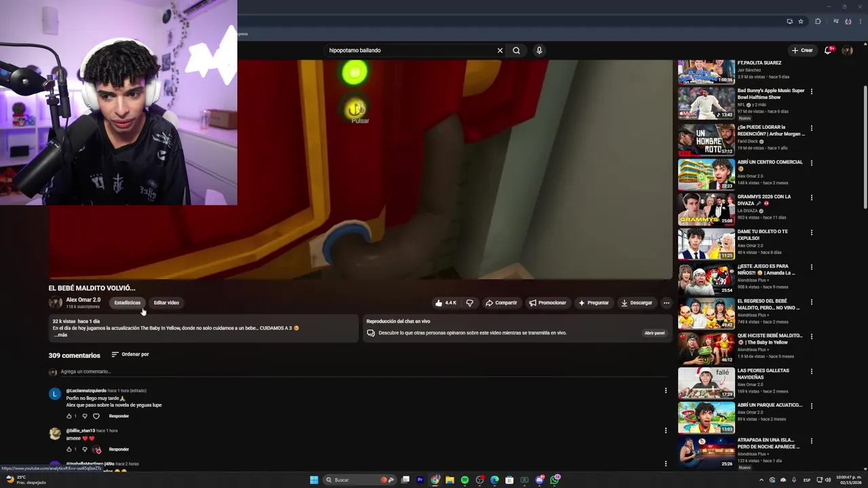868x488 pixels.
Task: Dislike the video with thumbs down
Action: point(469,303)
